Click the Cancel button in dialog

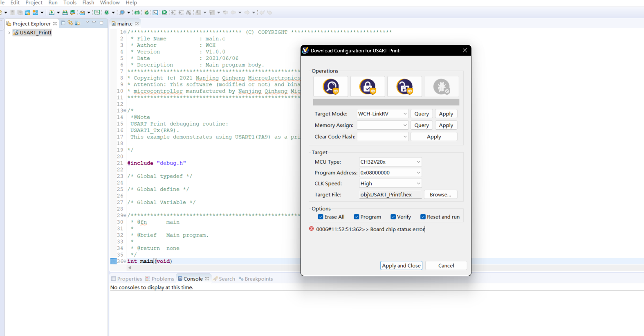[446, 266]
